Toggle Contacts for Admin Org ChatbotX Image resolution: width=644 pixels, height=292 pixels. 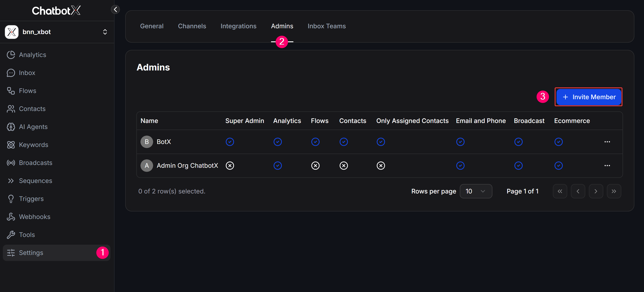tap(344, 166)
